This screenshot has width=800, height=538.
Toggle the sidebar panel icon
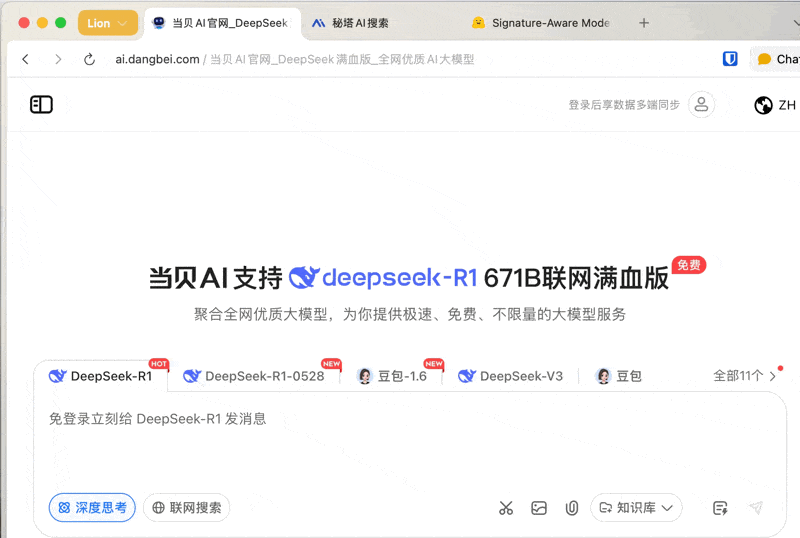[41, 105]
